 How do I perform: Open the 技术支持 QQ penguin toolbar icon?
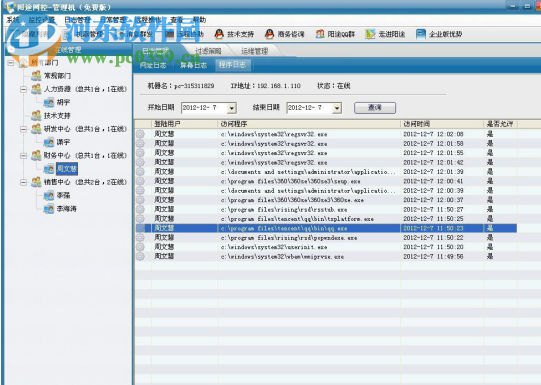(219, 34)
